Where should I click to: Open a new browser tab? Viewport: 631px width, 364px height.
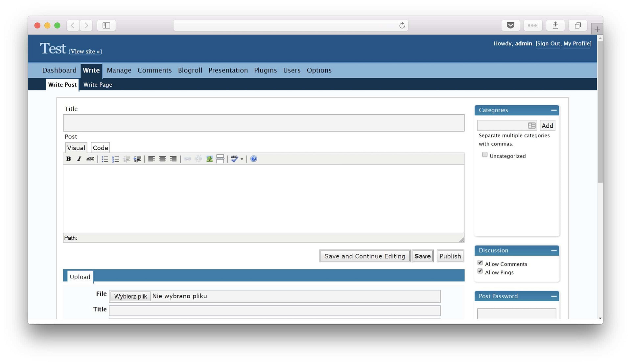597,29
